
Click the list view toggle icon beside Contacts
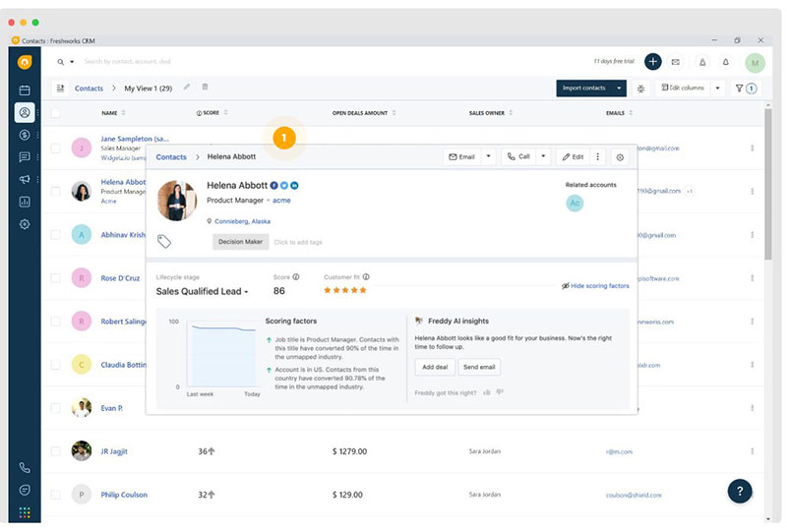(x=60, y=88)
